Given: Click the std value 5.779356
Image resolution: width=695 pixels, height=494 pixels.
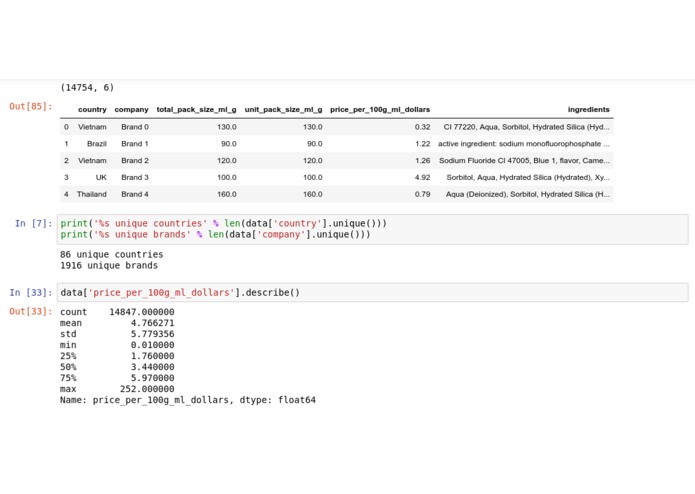Looking at the screenshot, I should (152, 334).
